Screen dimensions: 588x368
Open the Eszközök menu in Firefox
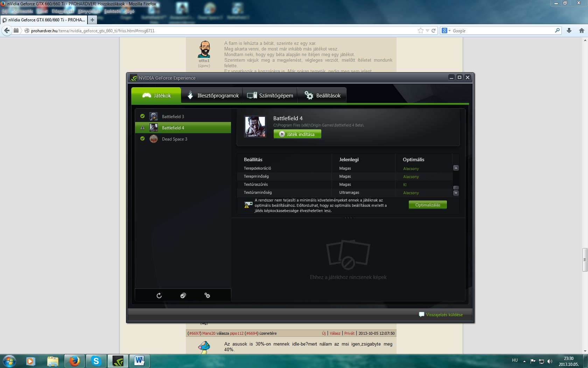112,11
